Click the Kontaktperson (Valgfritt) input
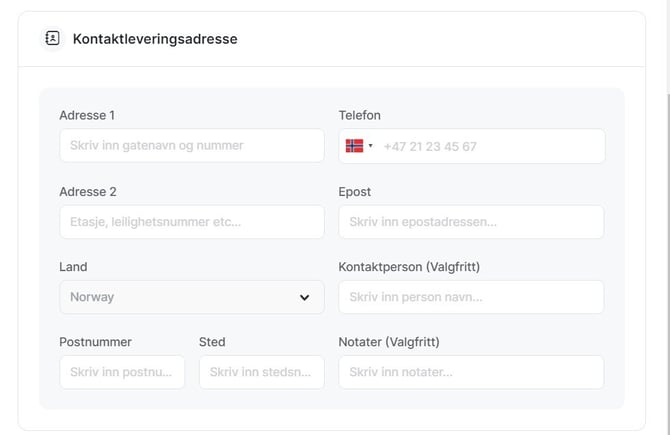Screen dimensions: 670x435 [x=471, y=297]
